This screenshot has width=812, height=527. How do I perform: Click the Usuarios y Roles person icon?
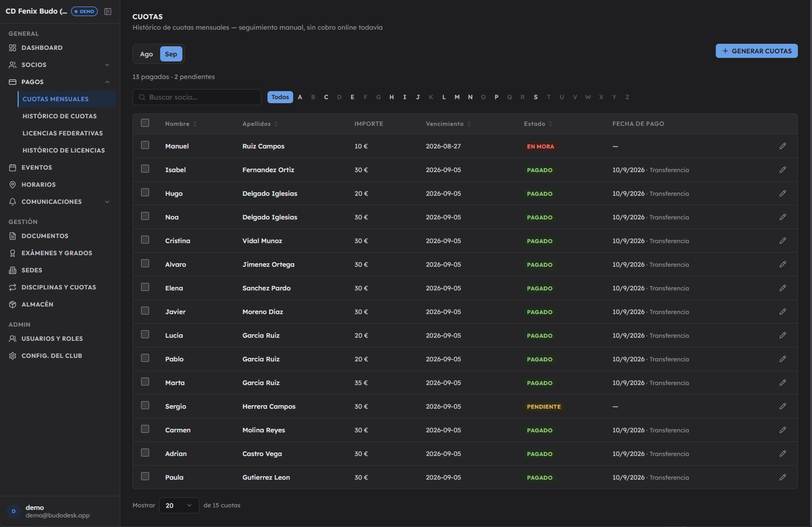(x=13, y=339)
